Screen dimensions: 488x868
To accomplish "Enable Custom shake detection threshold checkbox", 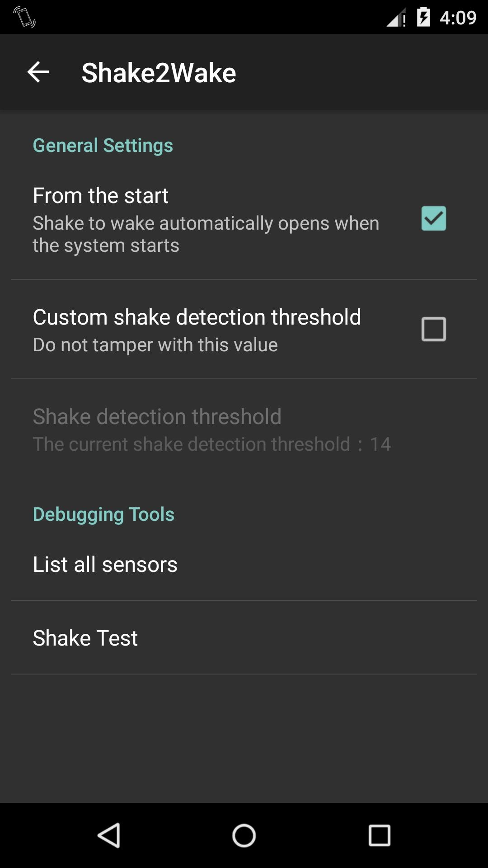I will [433, 329].
